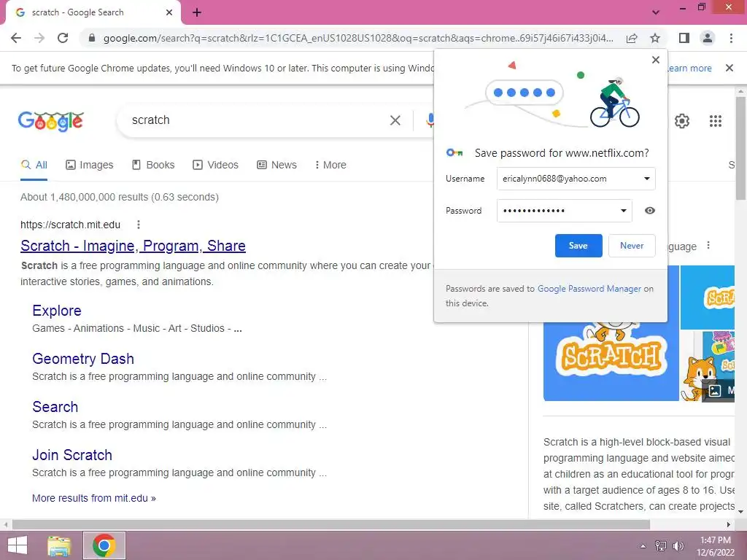Viewport: 747px width, 560px height.
Task: Open the tab search chevron in title bar
Action: (x=656, y=12)
